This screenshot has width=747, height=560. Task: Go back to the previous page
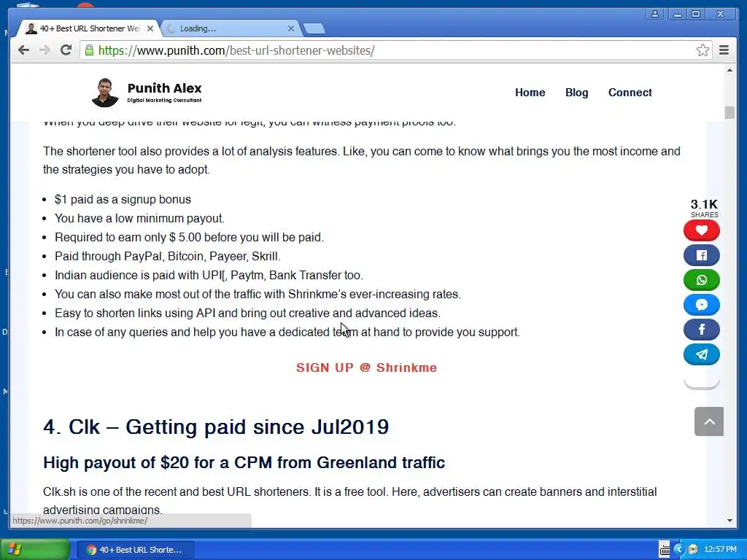click(23, 50)
